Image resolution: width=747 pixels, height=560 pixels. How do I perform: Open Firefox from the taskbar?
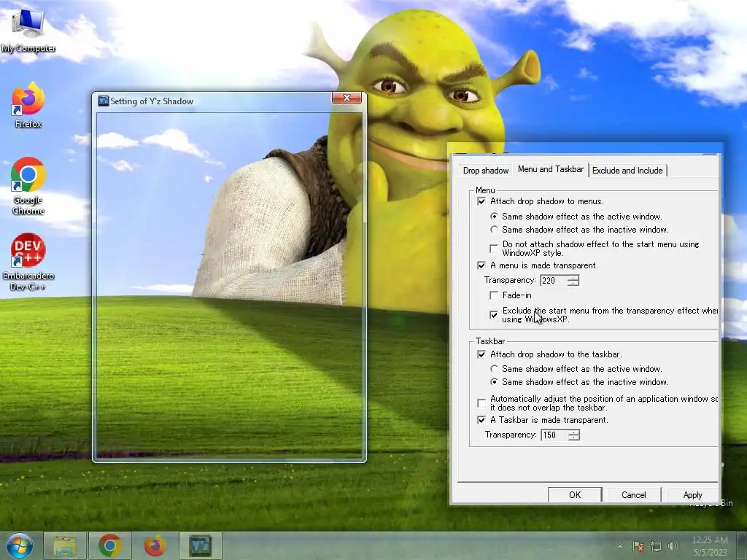tap(155, 545)
